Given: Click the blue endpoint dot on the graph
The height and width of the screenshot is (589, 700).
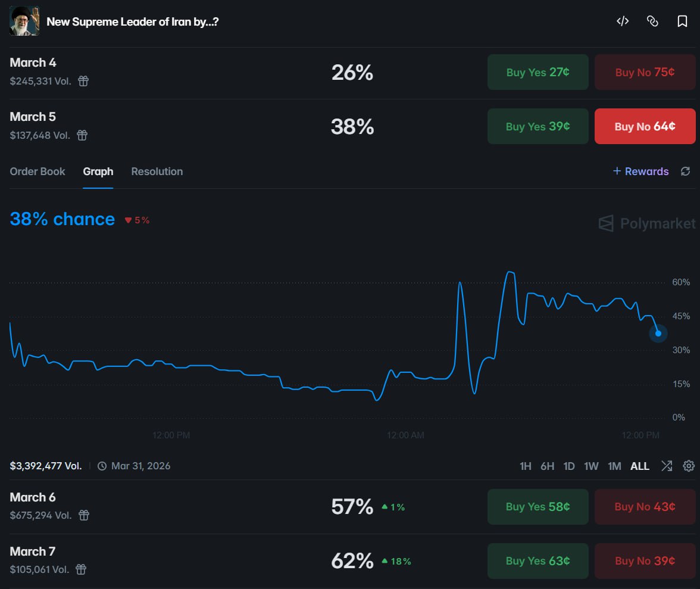Looking at the screenshot, I should tap(658, 333).
